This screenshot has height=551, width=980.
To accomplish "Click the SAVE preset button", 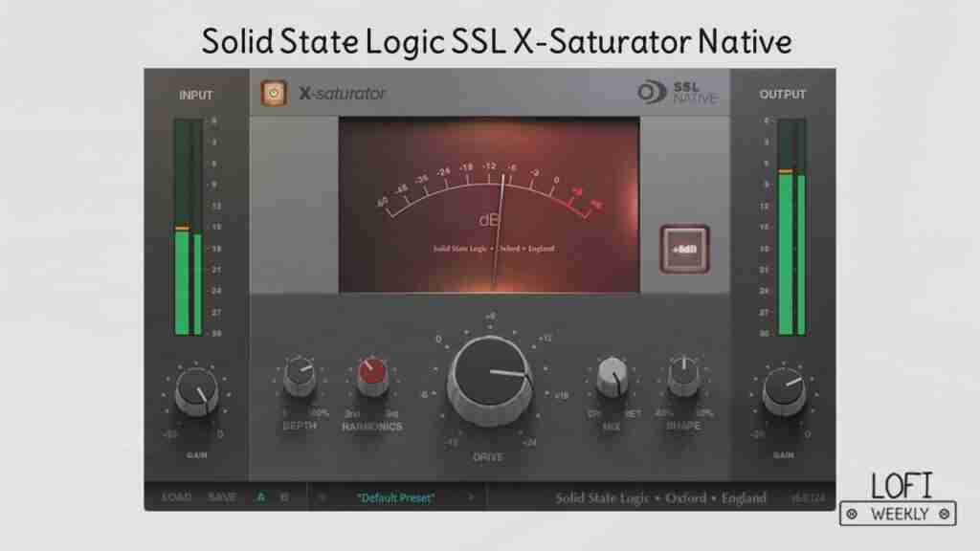I will [222, 497].
